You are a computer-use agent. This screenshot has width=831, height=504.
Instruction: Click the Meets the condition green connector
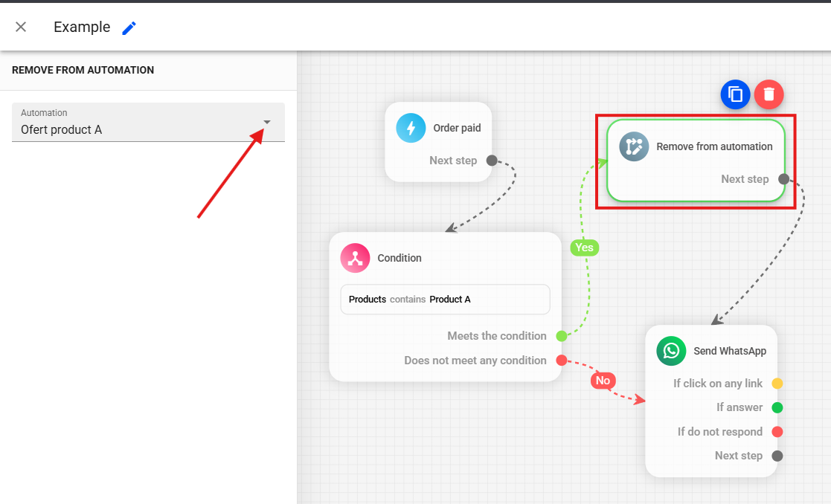click(x=562, y=336)
